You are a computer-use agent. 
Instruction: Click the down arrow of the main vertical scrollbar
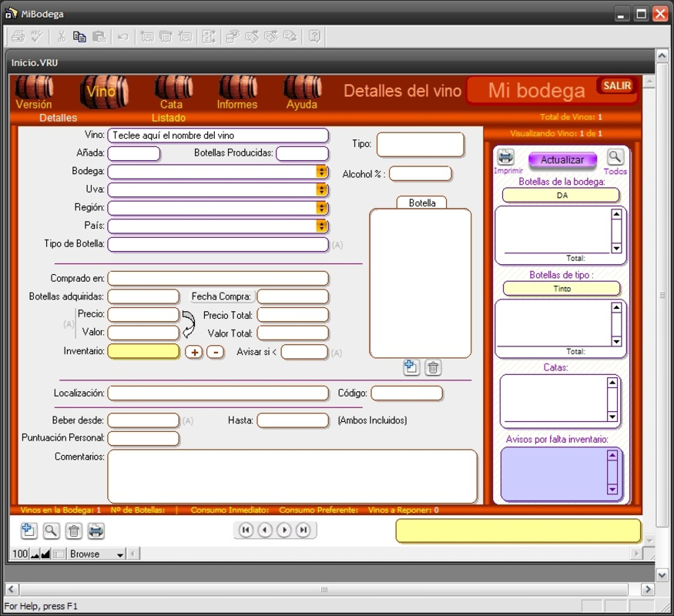point(662,574)
